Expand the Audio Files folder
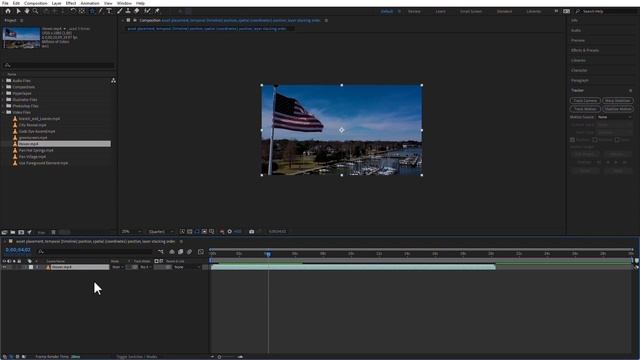 coord(3,80)
